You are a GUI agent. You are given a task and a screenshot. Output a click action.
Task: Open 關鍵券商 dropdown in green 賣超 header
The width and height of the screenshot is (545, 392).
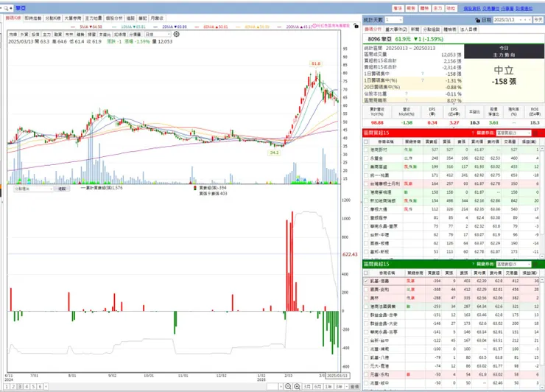tap(514, 265)
